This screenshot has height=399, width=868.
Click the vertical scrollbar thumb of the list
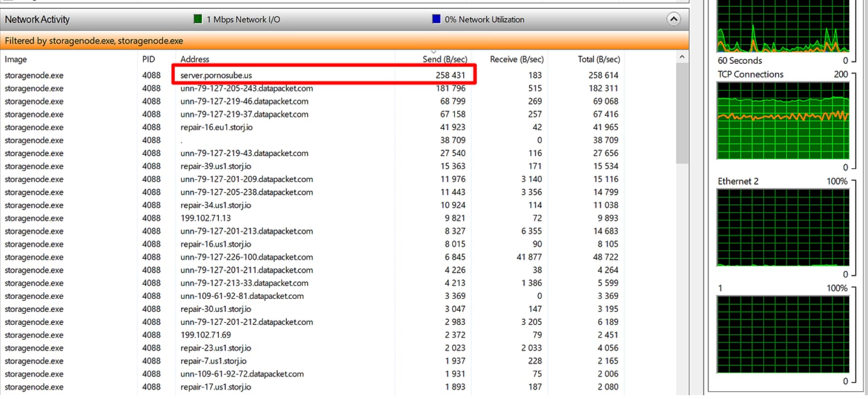point(682,113)
